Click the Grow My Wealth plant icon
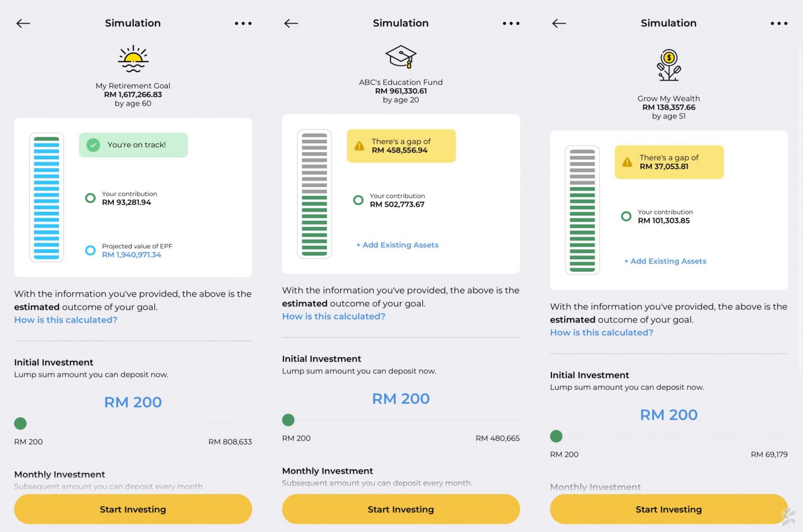This screenshot has height=532, width=803. (669, 64)
